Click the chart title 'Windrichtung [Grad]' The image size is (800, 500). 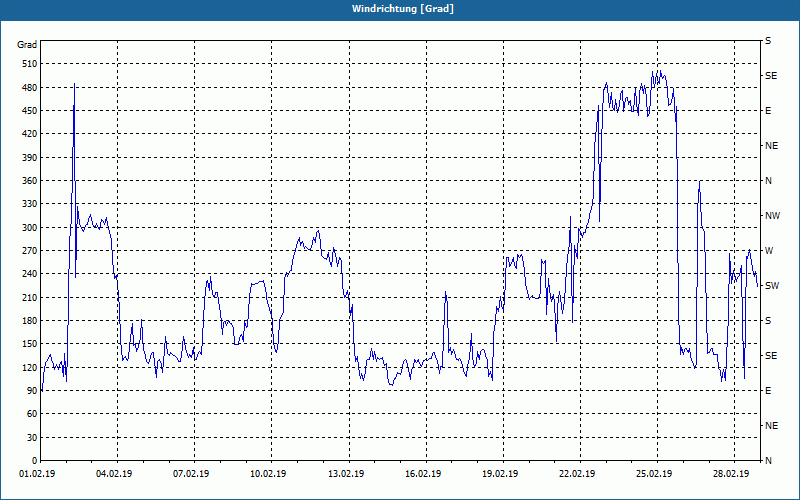coord(403,9)
